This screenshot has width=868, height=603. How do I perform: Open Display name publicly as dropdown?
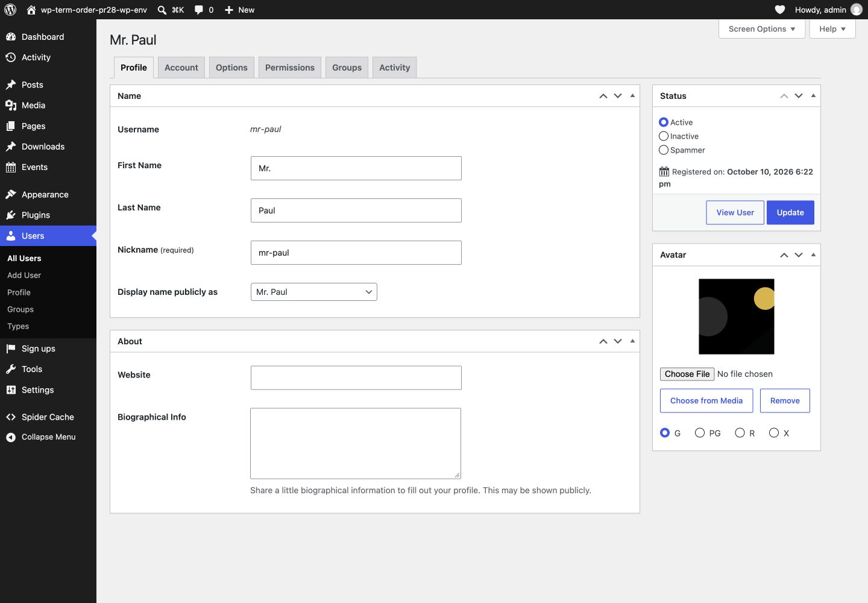314,292
